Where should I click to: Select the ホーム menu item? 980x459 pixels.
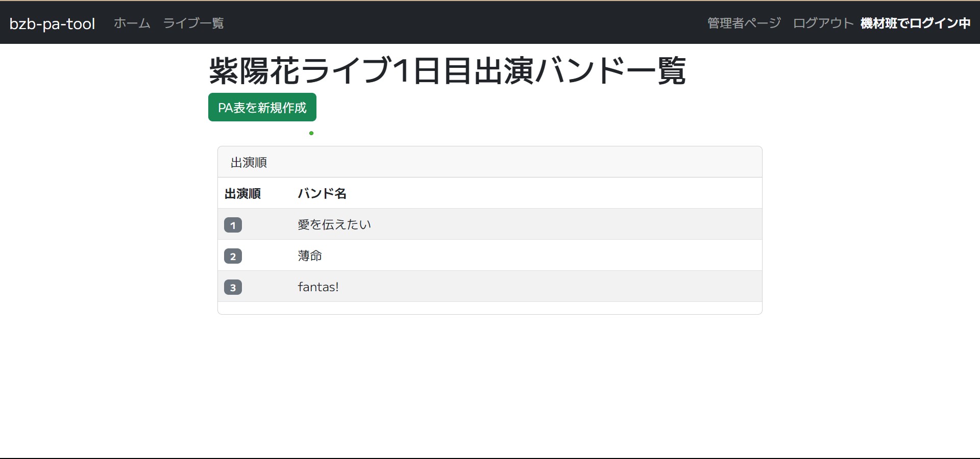coord(131,23)
